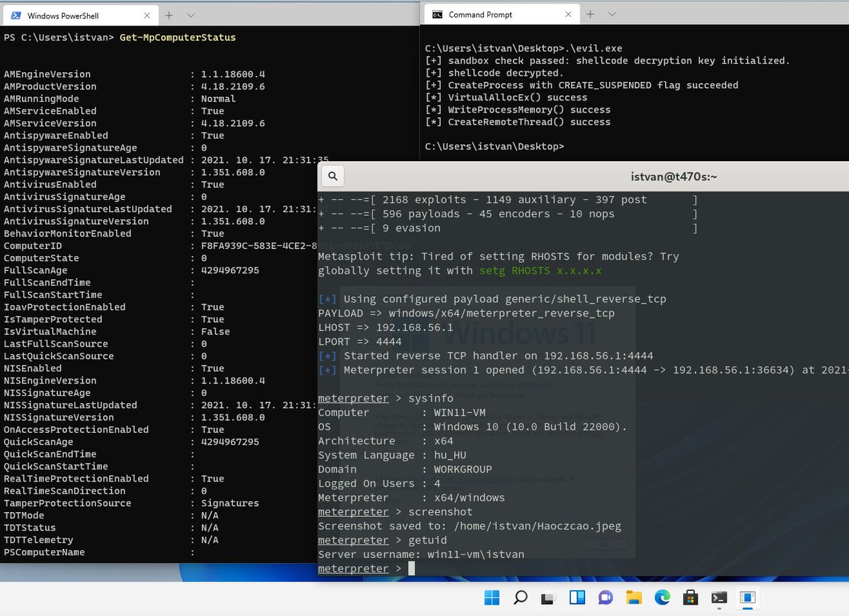Click the 'hu_HU' system language value
The height and width of the screenshot is (616, 849).
pos(451,455)
